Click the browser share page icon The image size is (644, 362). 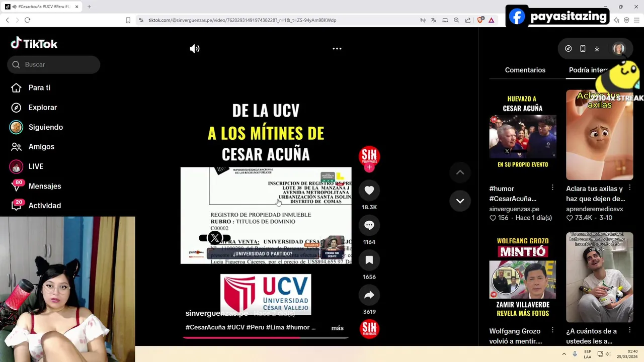coord(468,20)
